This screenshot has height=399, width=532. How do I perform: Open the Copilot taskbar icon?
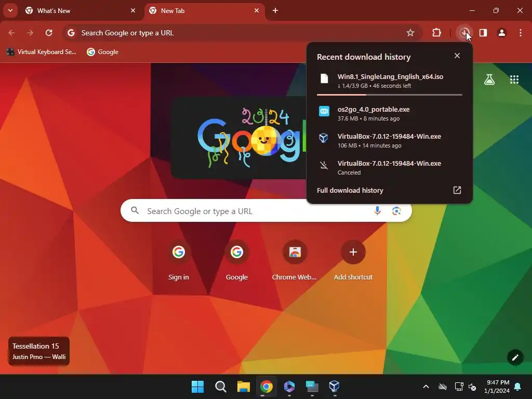[x=289, y=387]
